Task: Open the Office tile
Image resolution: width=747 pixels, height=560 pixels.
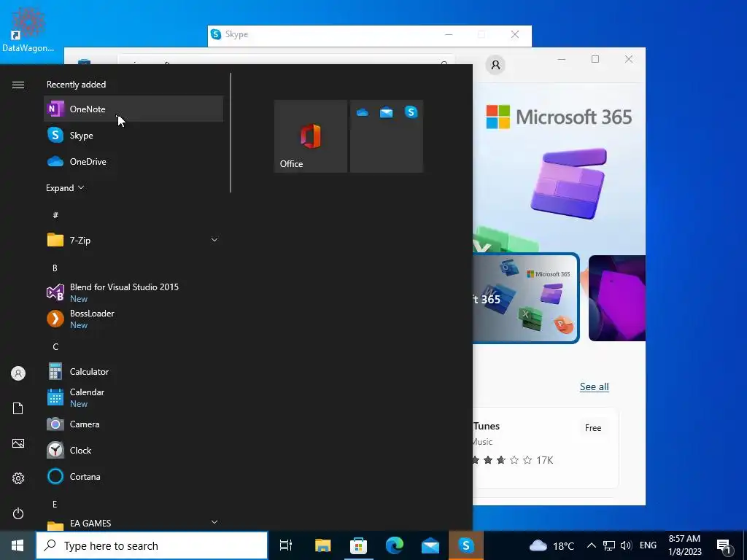Action: (311, 136)
